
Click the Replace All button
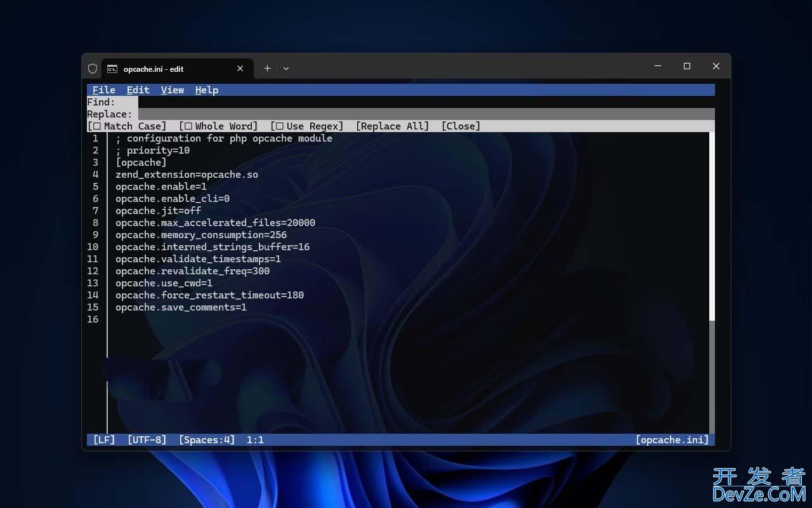(x=392, y=126)
